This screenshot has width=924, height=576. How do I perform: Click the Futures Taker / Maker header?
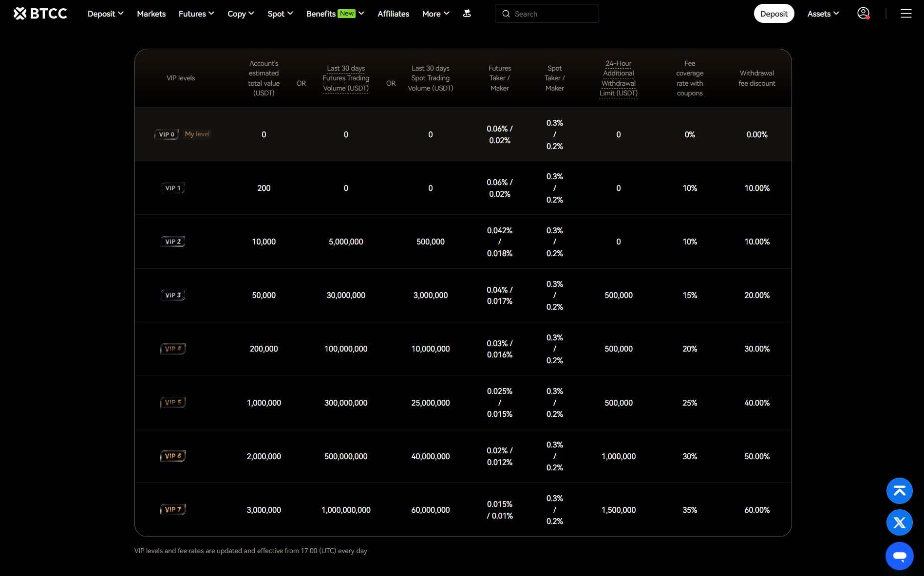(500, 78)
